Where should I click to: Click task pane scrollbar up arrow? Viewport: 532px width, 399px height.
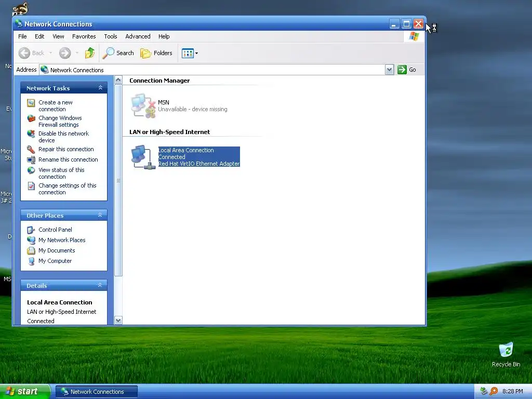click(118, 80)
